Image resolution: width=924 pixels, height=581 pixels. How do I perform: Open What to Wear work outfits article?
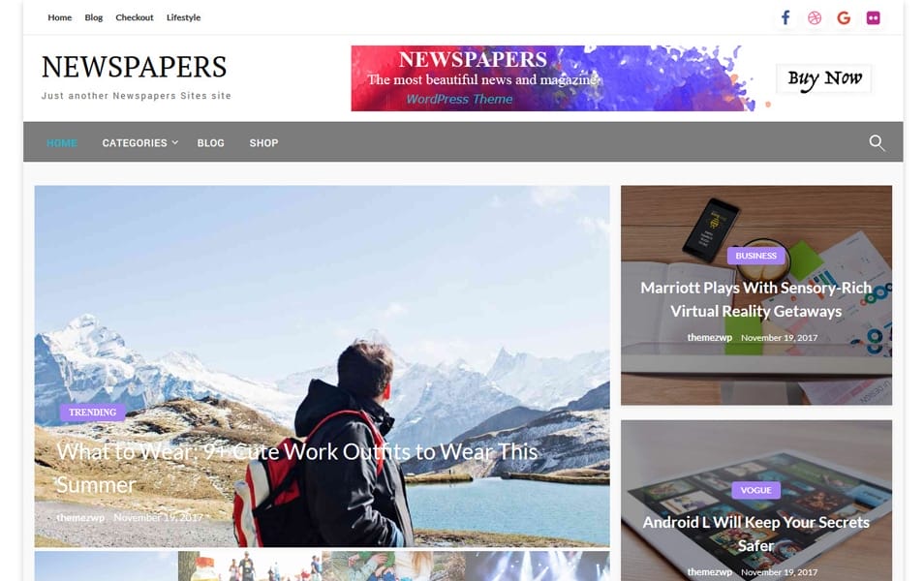point(297,469)
